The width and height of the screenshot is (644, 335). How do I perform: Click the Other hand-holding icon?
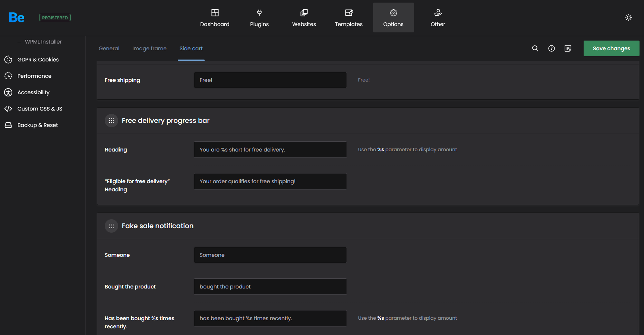coord(438,13)
